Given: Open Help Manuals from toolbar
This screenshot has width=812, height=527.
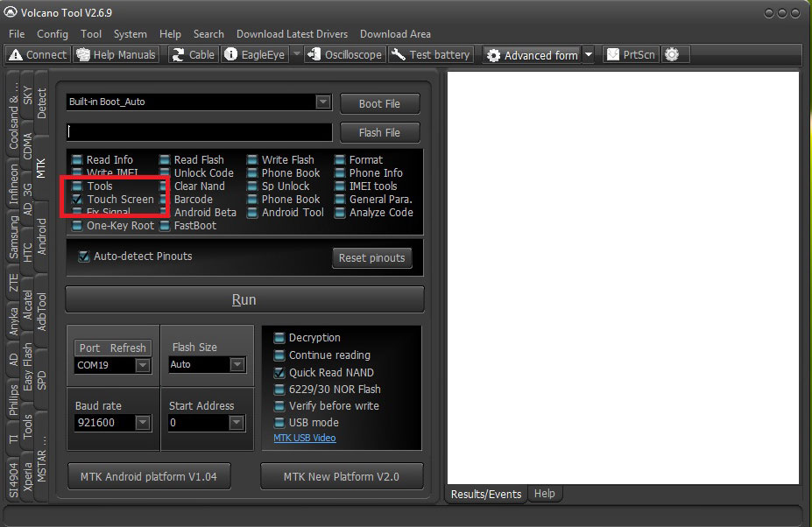Looking at the screenshot, I should 116,55.
